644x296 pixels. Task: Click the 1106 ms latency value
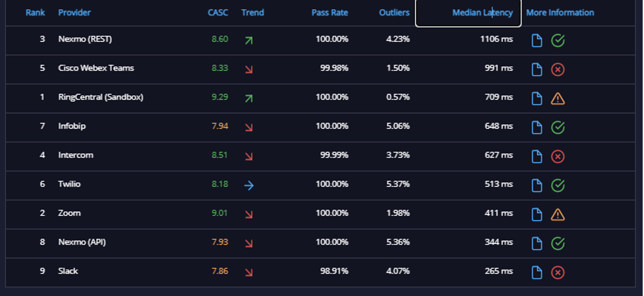[496, 39]
